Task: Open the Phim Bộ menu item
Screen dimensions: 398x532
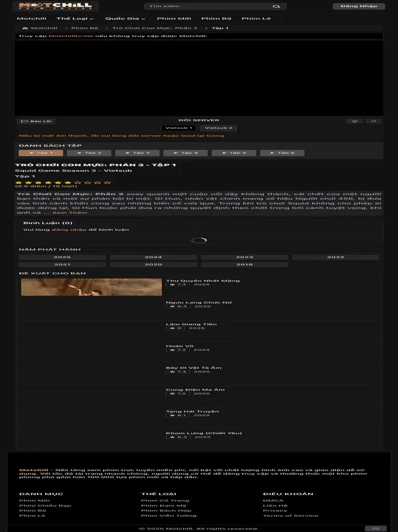Action: (x=216, y=19)
